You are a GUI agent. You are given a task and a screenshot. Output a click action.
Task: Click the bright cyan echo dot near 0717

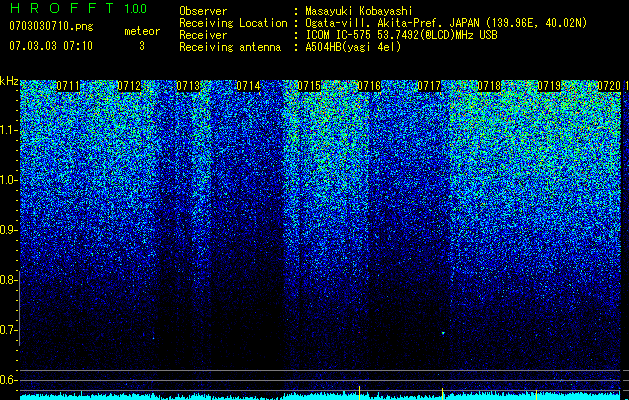tap(443, 333)
